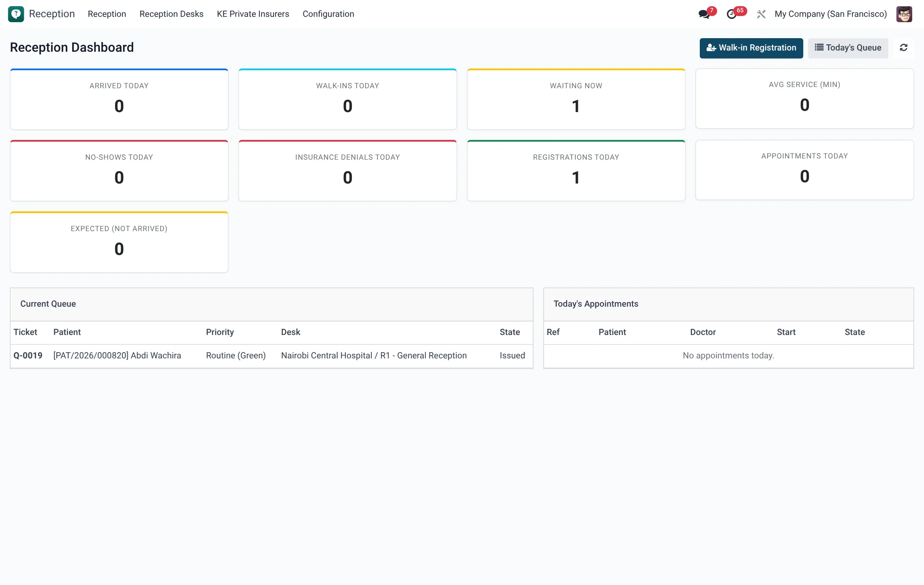The height and width of the screenshot is (585, 924).
Task: Click the Reception app title
Action: click(52, 14)
